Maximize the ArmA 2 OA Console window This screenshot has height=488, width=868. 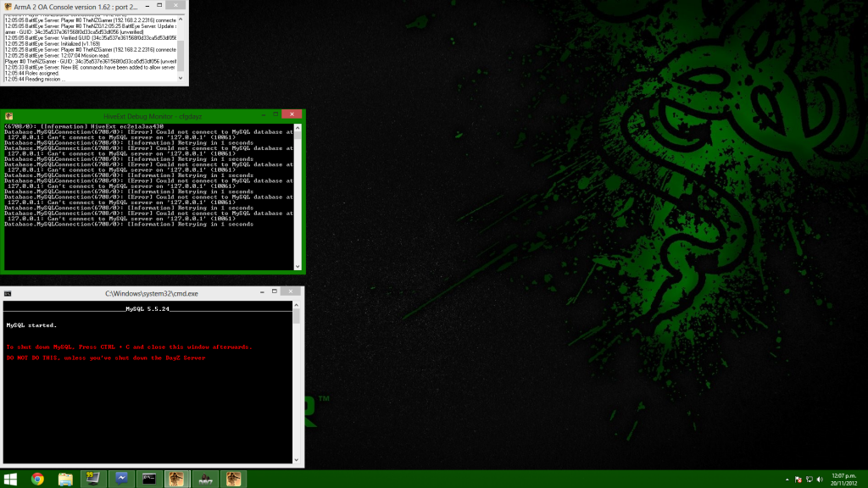point(159,6)
